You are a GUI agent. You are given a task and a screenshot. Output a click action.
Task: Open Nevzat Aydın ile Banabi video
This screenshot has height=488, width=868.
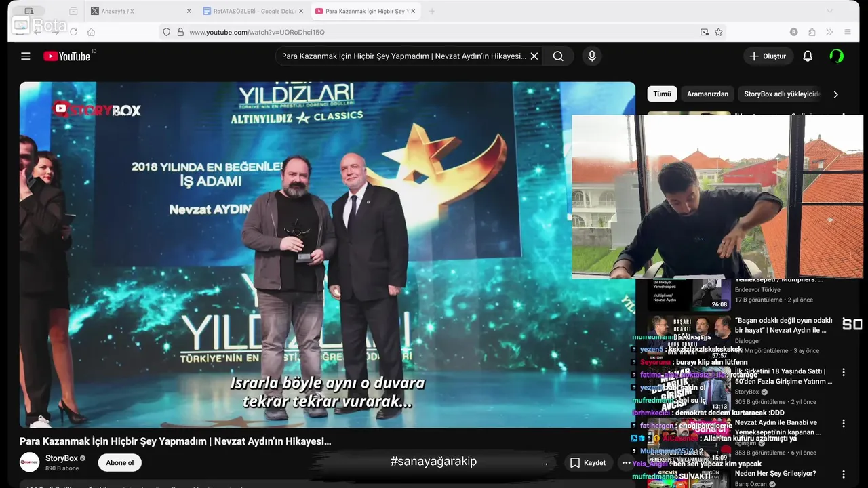778,427
